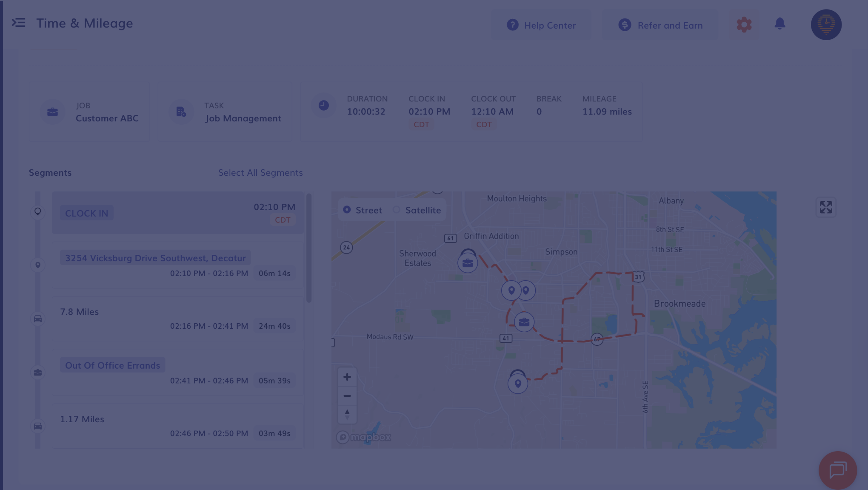Viewport: 868px width, 490px height.
Task: Zoom in on the map
Action: pos(347,377)
